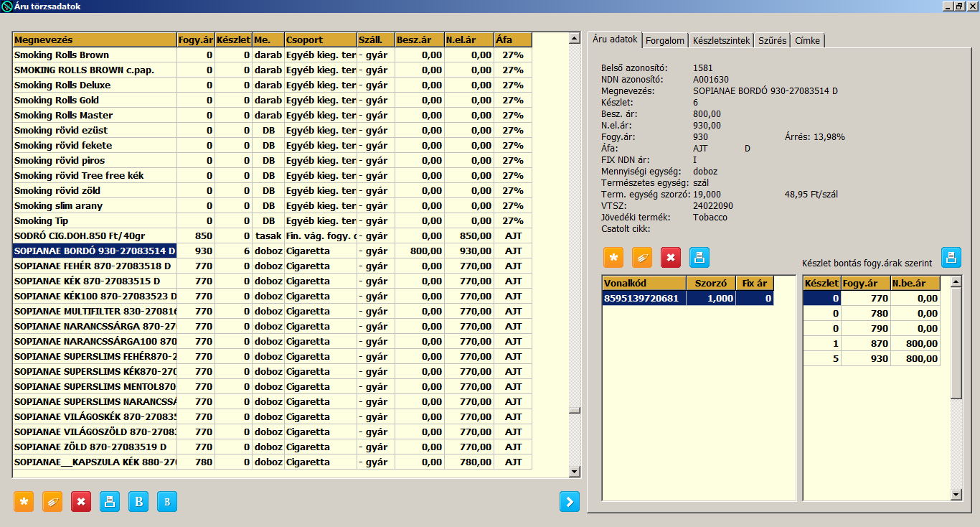Select the 'SOPIANAE__KAPSZULA KÉK' row
This screenshot has width=980, height=527.
pyautogui.click(x=273, y=462)
